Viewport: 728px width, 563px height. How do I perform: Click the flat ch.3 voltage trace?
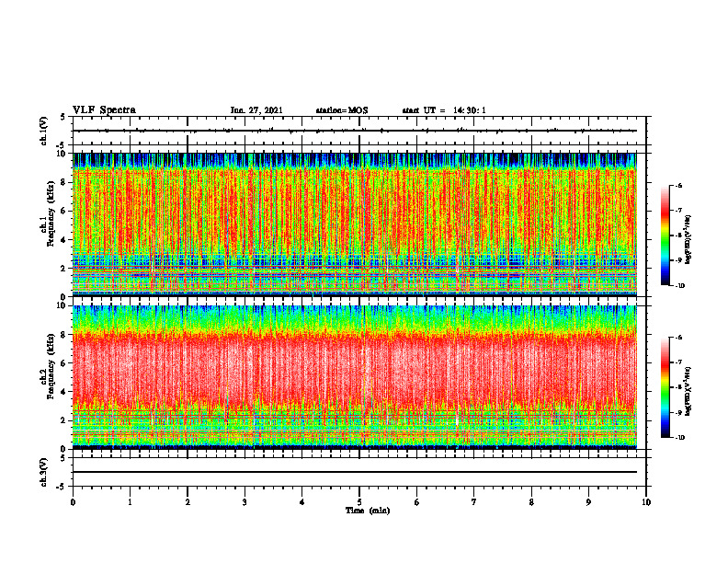(355, 472)
